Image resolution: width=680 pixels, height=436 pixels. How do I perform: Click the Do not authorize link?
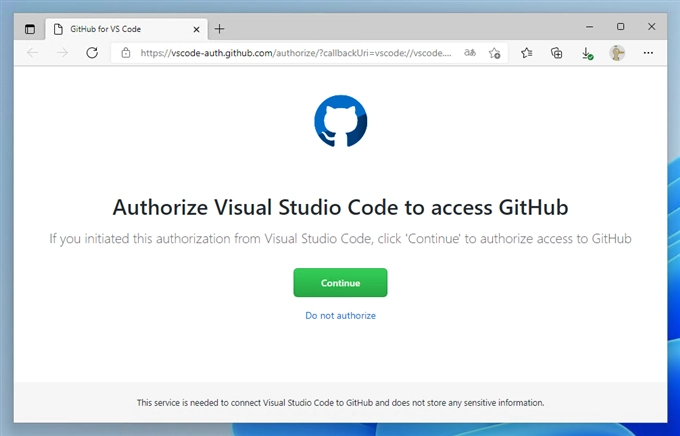tap(340, 315)
